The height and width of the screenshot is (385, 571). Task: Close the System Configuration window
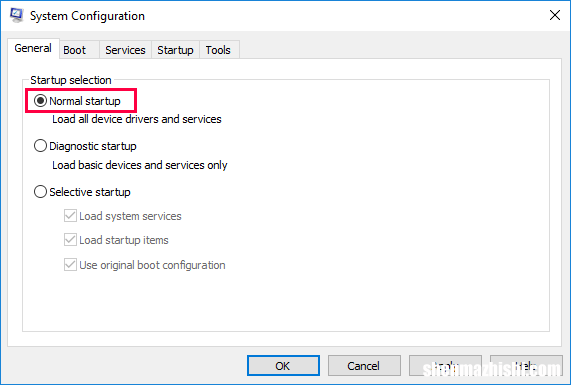(x=555, y=15)
